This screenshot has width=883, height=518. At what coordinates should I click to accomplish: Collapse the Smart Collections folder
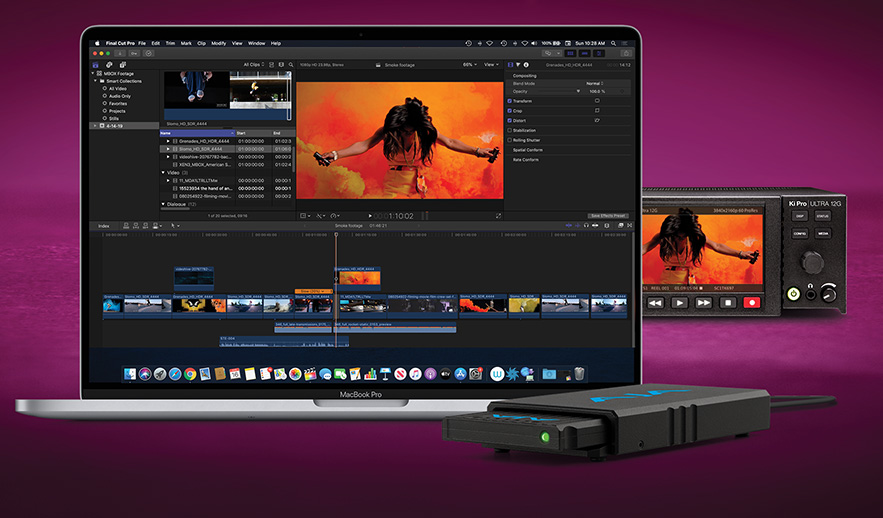pyautogui.click(x=96, y=81)
